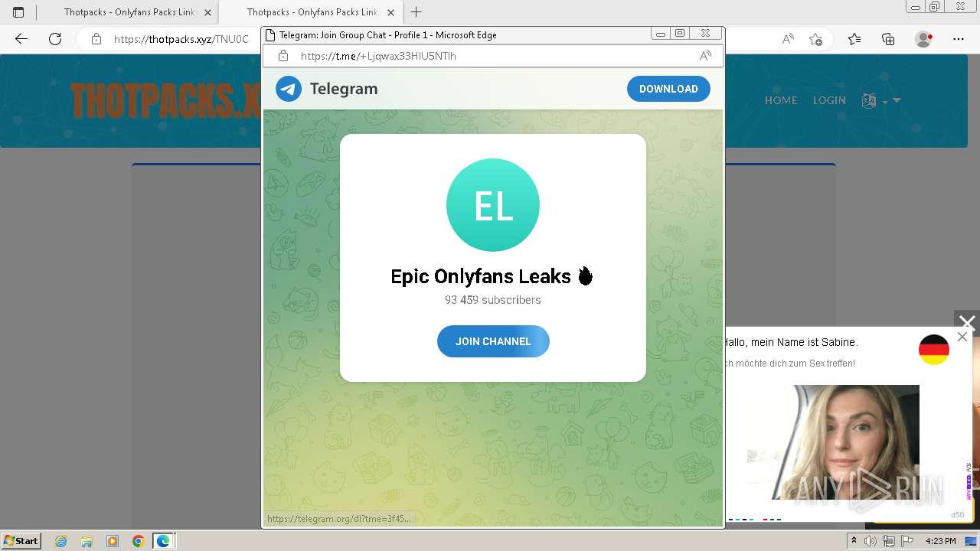Viewport: 980px width, 551px height.
Task: Click the EL channel avatar
Action: tap(493, 205)
